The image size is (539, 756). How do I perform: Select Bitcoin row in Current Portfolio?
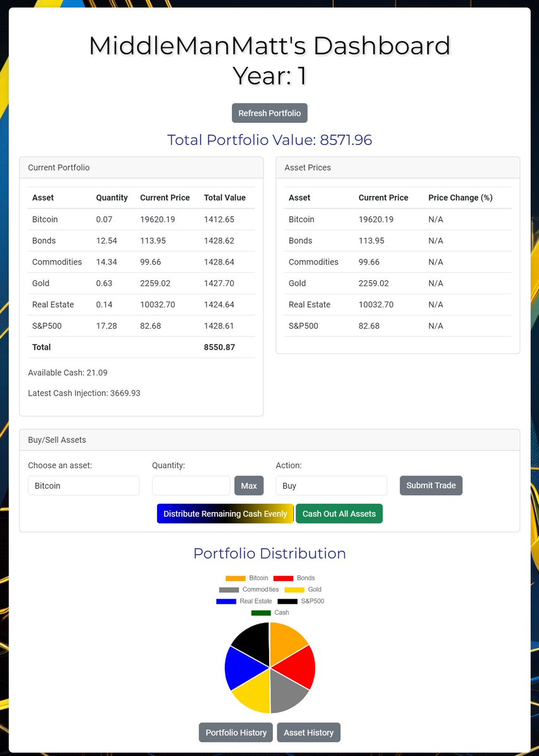pos(141,219)
